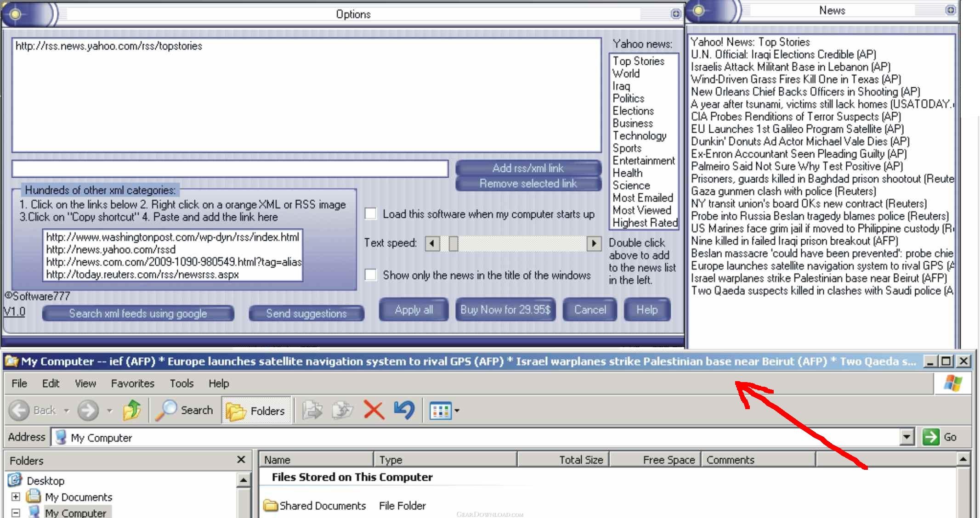Click the today.reuters.com newsrss link
980x518 pixels.
tap(142, 274)
